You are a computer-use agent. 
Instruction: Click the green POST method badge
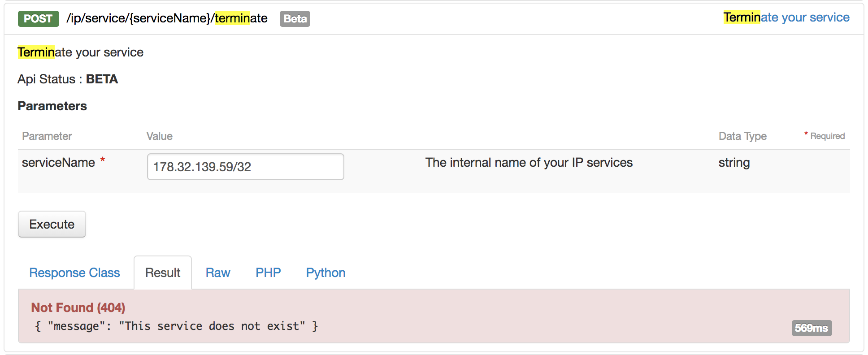point(39,19)
